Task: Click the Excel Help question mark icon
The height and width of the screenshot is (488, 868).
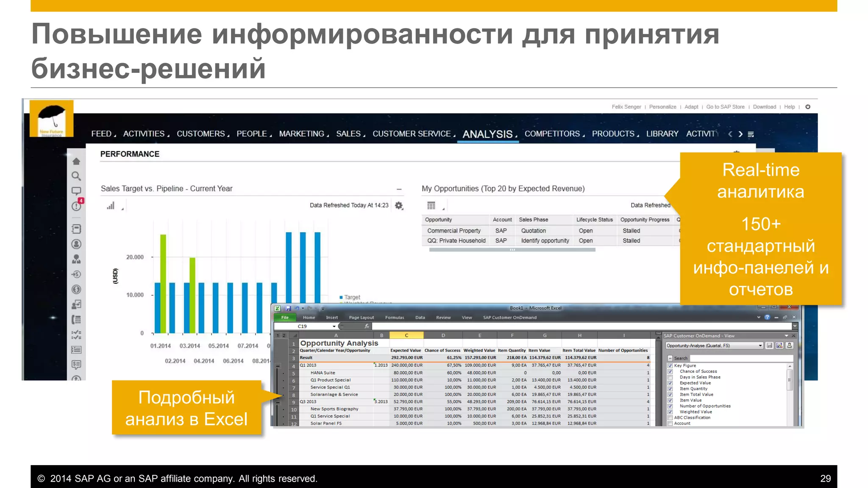Action: (x=767, y=317)
